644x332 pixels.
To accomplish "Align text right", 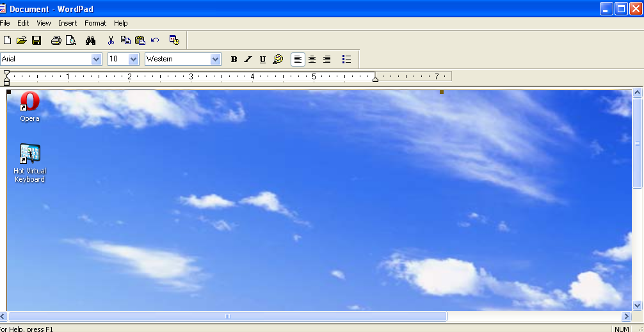I will tap(327, 59).
